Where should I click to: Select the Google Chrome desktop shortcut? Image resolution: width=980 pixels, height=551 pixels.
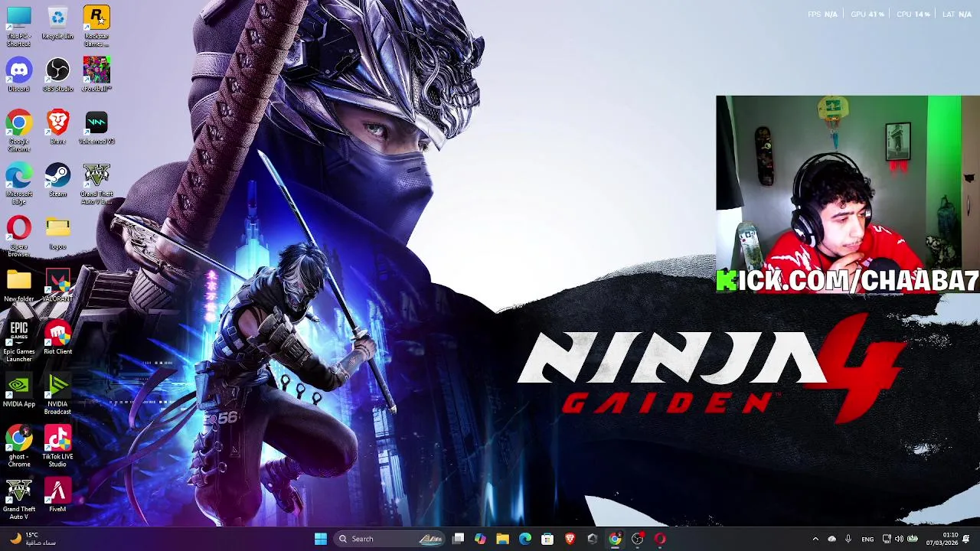[x=19, y=131]
